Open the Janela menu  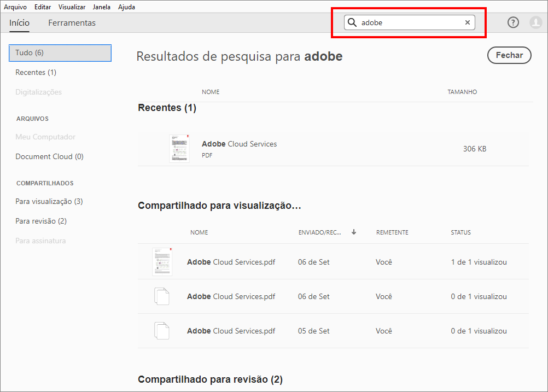point(102,7)
